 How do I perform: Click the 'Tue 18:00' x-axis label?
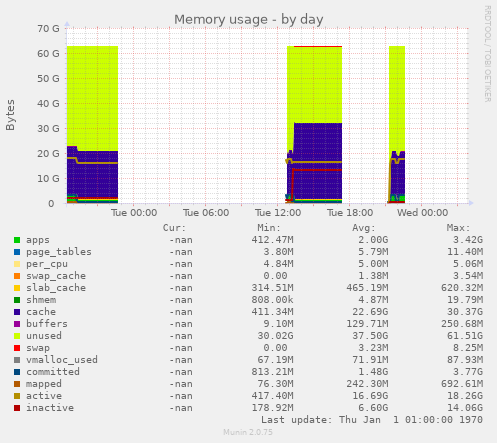pyautogui.click(x=350, y=213)
